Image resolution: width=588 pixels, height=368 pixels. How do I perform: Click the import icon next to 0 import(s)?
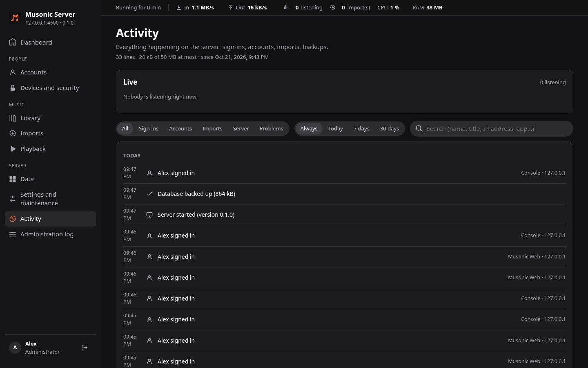333,7
